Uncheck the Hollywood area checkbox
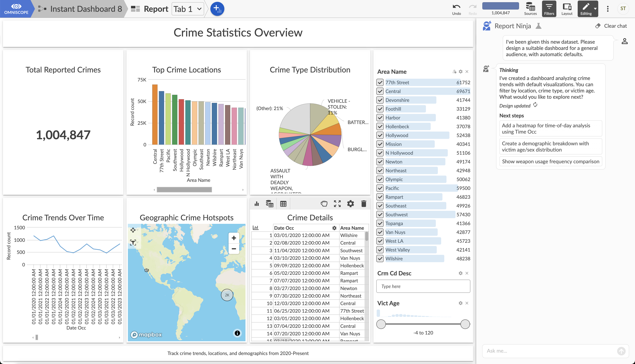 pyautogui.click(x=380, y=135)
